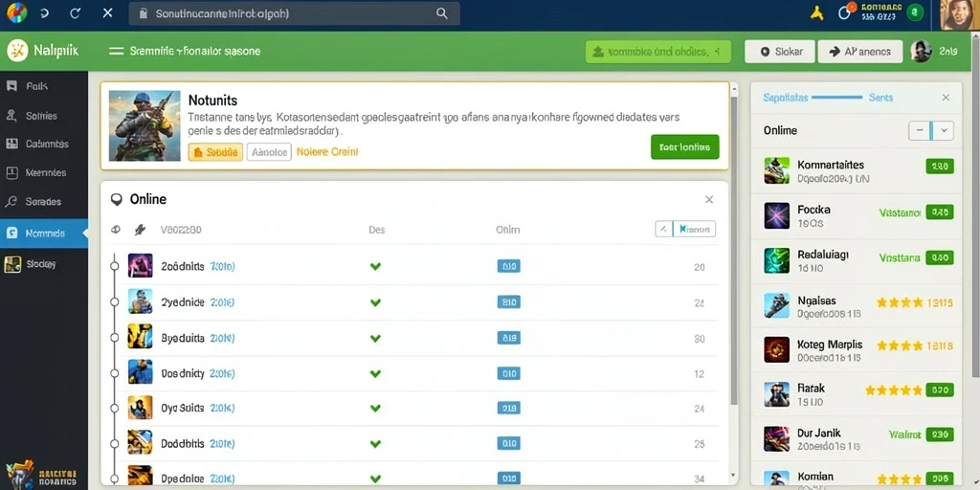
Task: Click the browser reload icon
Action: [x=75, y=13]
